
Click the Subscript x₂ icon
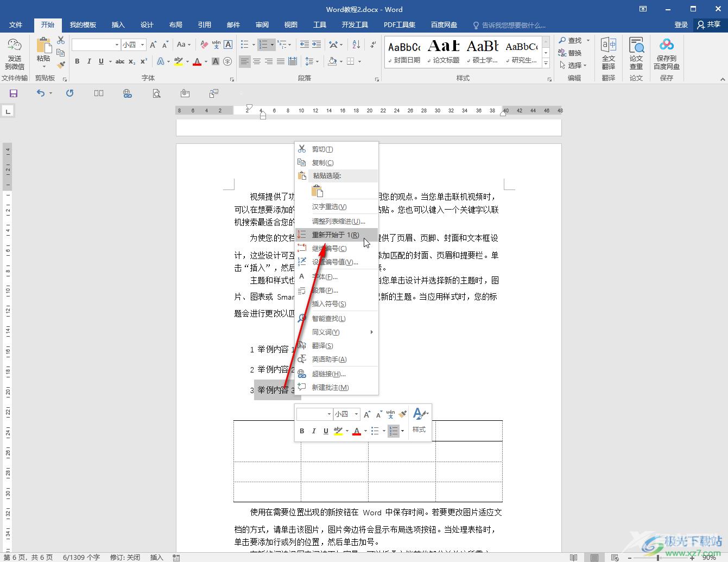tap(132, 61)
